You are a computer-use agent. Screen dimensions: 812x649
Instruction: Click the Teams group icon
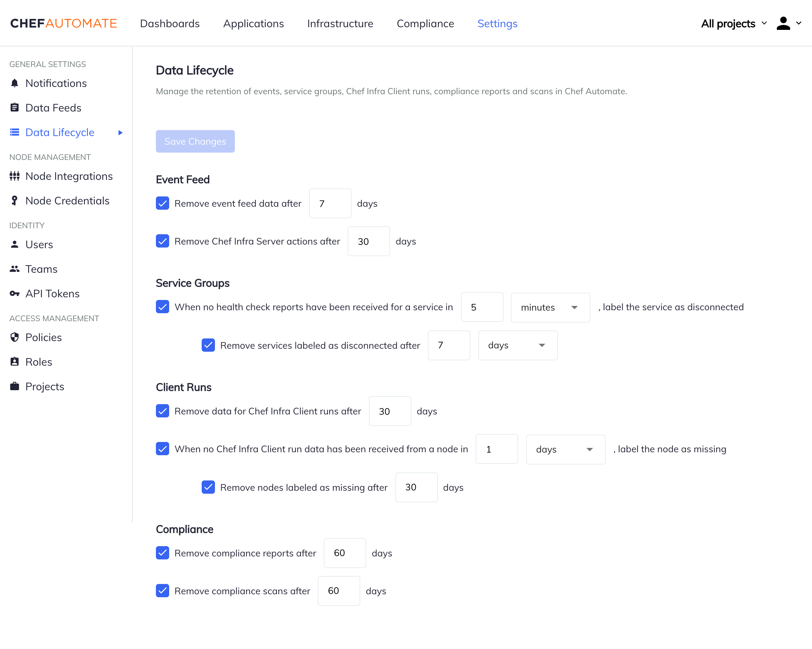[x=14, y=269]
